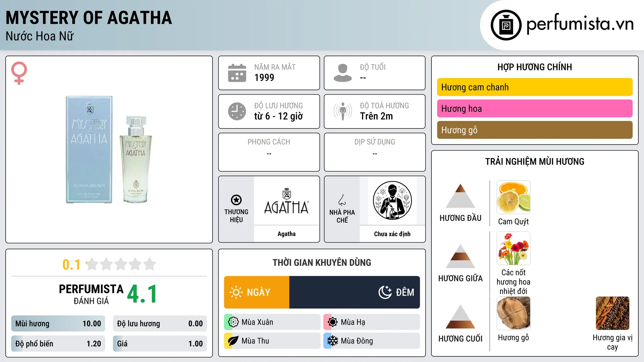
Task: Click the sun icon for Mùa Hạ
Action: coord(333,322)
